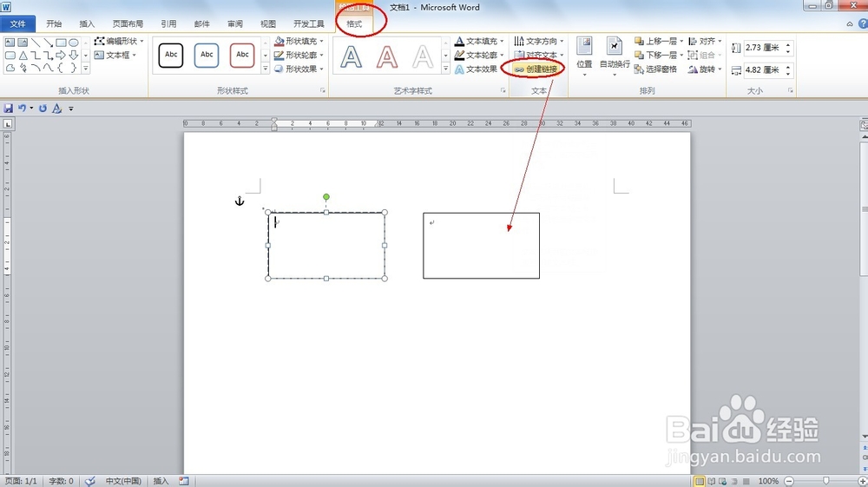Open Word Help question mark icon
868x487 pixels.
pyautogui.click(x=863, y=23)
